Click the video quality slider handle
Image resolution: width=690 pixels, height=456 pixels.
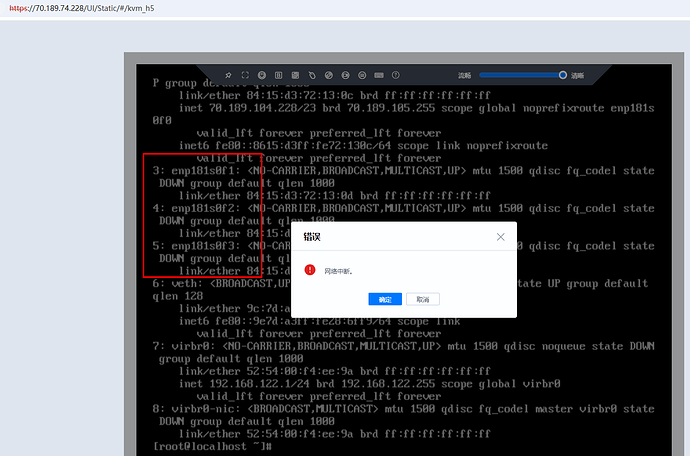point(563,75)
